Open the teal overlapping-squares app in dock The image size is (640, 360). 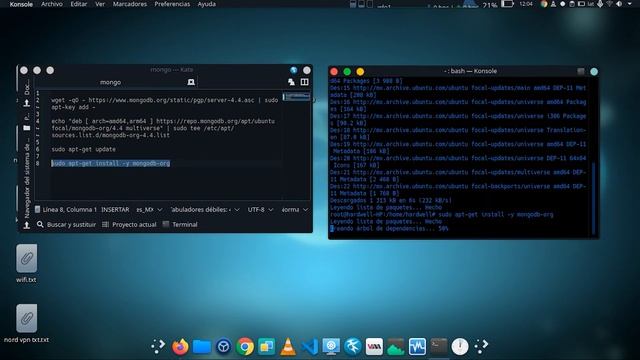(x=267, y=347)
